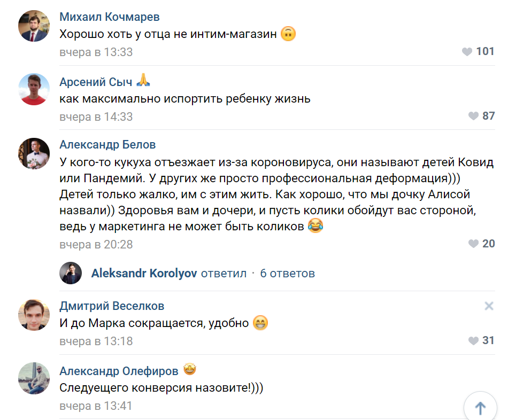The width and height of the screenshot is (508, 420).
Task: Click the heart with 31 likes on Веселков's comment
Action: point(473,340)
